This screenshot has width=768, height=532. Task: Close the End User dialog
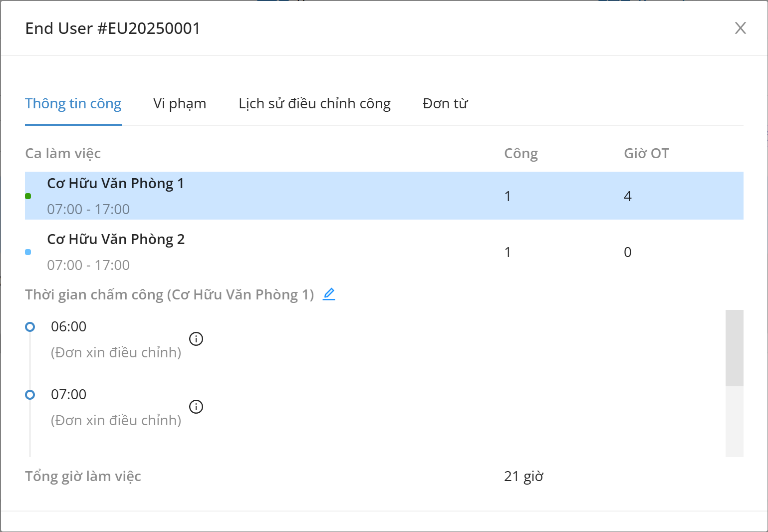[x=741, y=28]
